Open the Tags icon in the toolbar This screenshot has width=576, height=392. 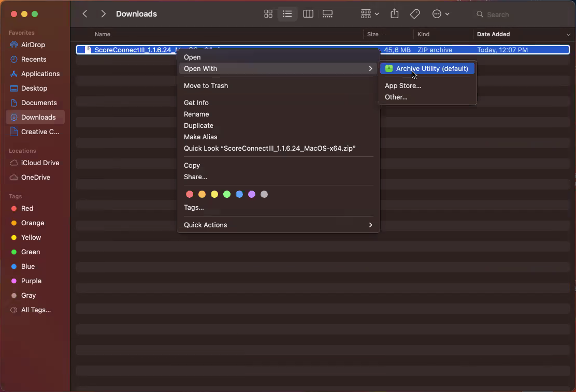pyautogui.click(x=414, y=14)
